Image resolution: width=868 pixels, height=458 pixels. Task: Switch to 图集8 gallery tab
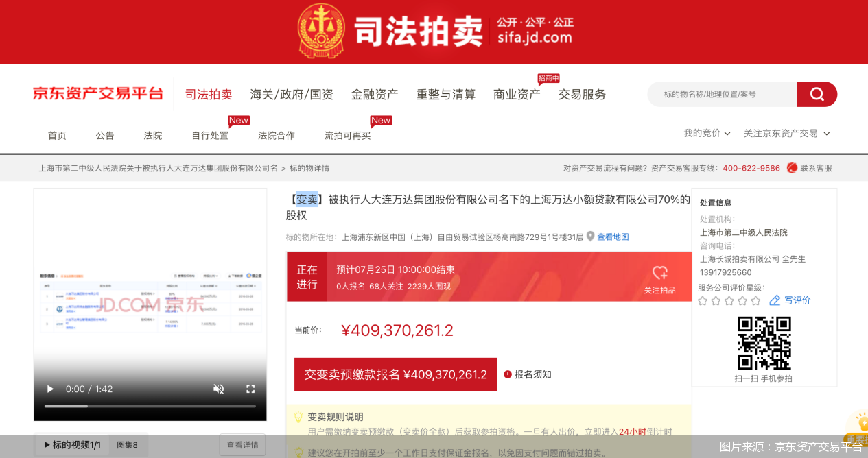click(x=127, y=445)
